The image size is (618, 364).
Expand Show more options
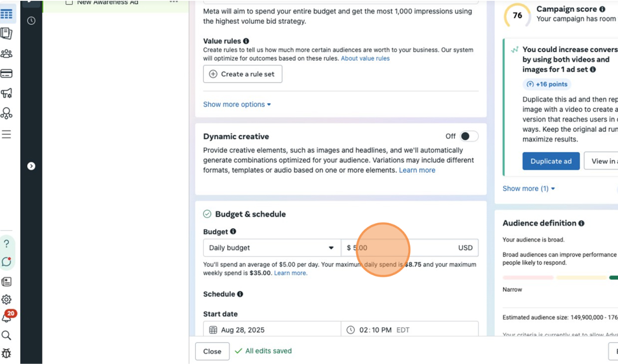coord(237,104)
